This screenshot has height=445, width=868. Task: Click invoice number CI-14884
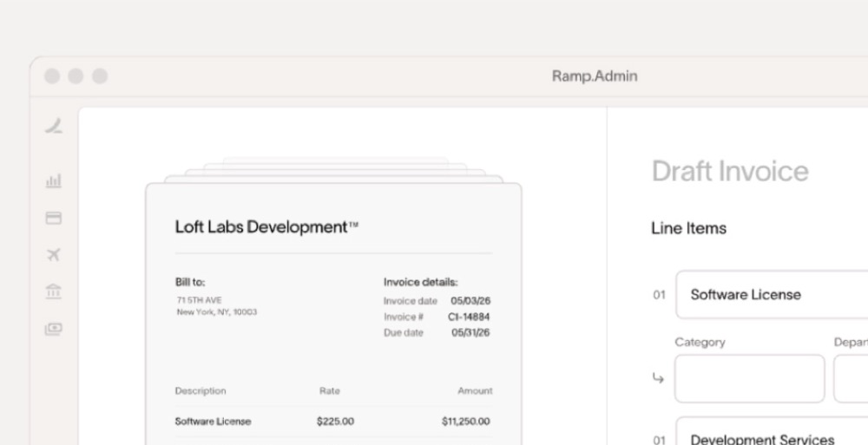469,317
